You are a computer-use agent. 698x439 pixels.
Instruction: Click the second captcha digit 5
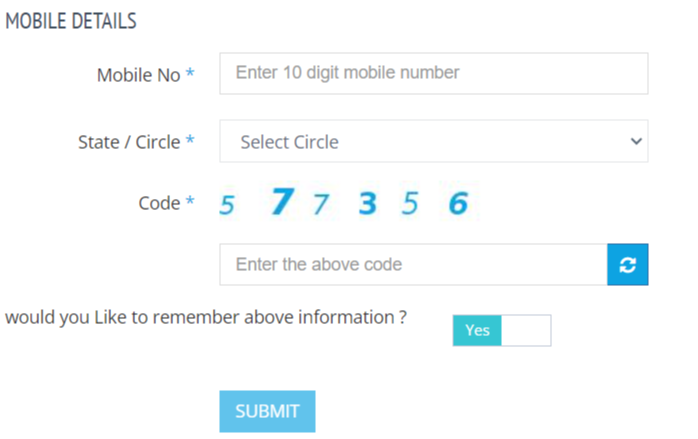point(410,203)
